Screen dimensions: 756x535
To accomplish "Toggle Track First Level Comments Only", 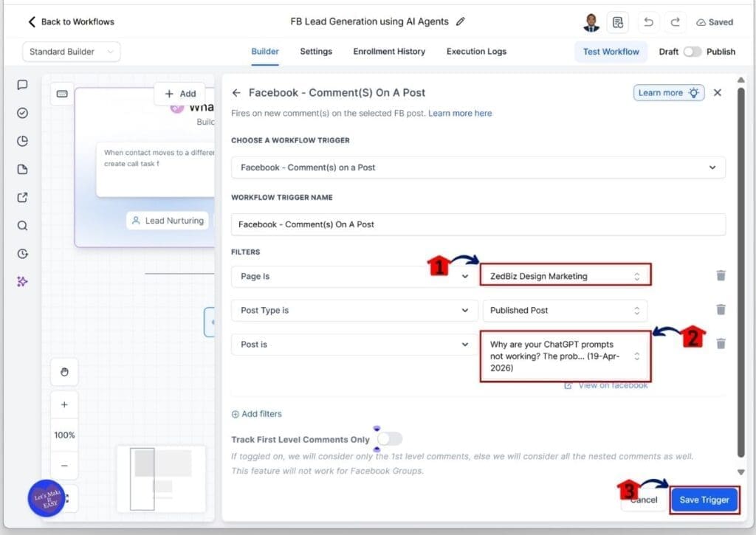I will 390,438.
